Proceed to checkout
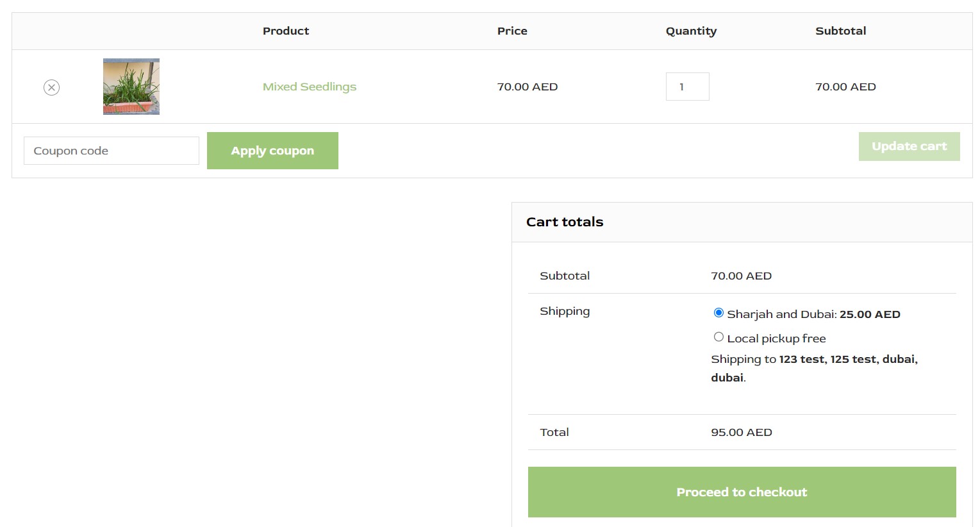This screenshot has height=527, width=980. pyautogui.click(x=741, y=492)
